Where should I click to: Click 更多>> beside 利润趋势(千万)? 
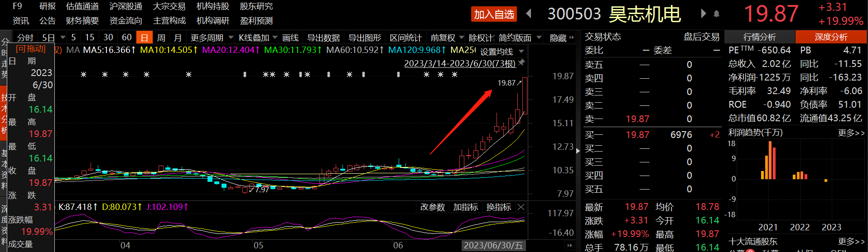851,133
